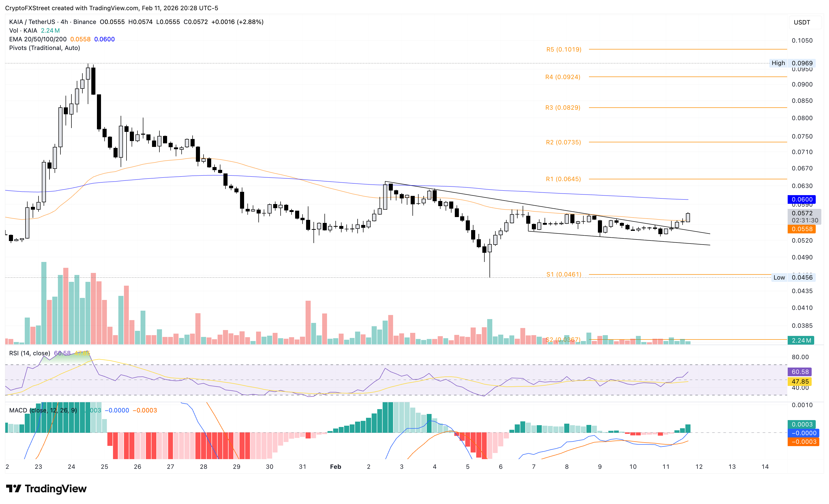Click the orange -0.0003 MACD signal tag
The image size is (829, 504).
pyautogui.click(x=803, y=442)
